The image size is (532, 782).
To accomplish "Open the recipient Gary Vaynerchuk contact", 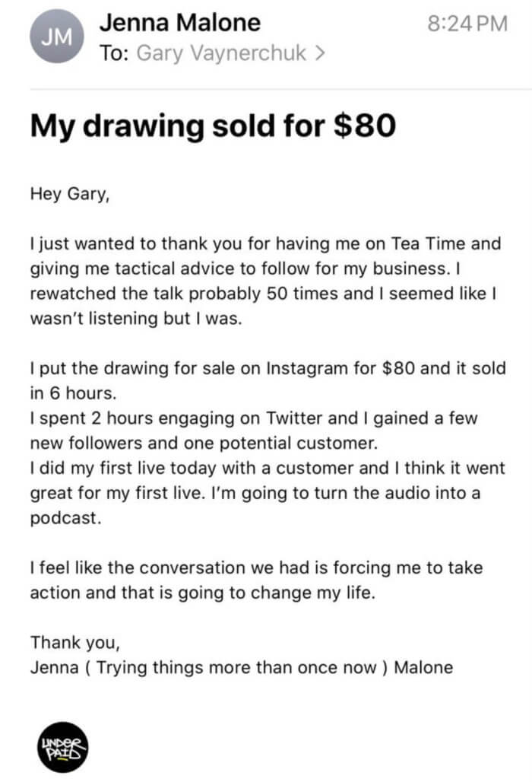I will 220,53.
